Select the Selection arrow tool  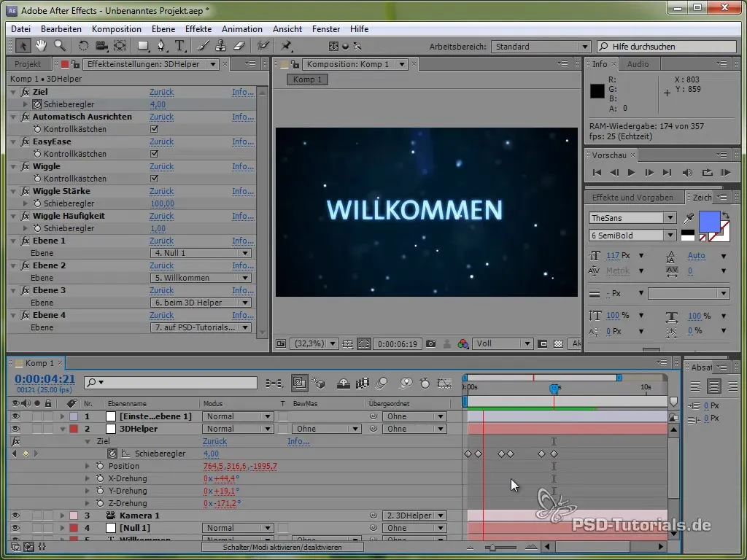pos(23,46)
